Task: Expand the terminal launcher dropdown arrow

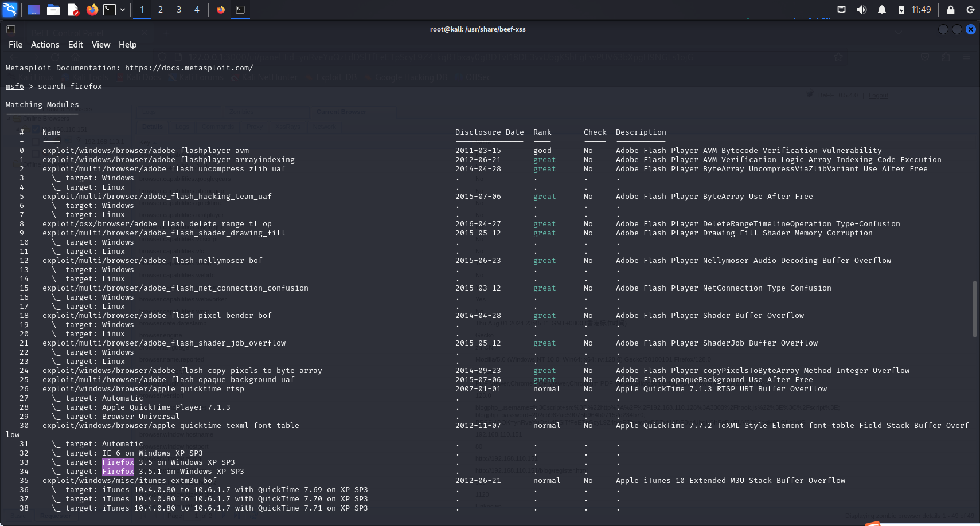Action: pyautogui.click(x=122, y=10)
